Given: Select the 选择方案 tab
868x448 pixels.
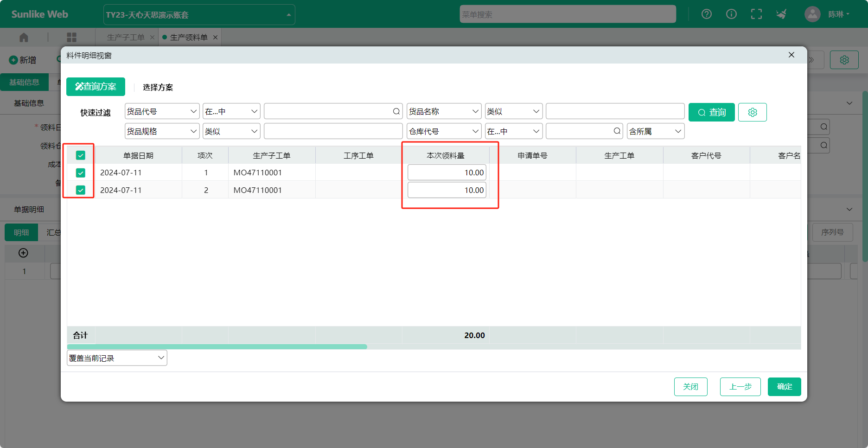Looking at the screenshot, I should coord(158,87).
